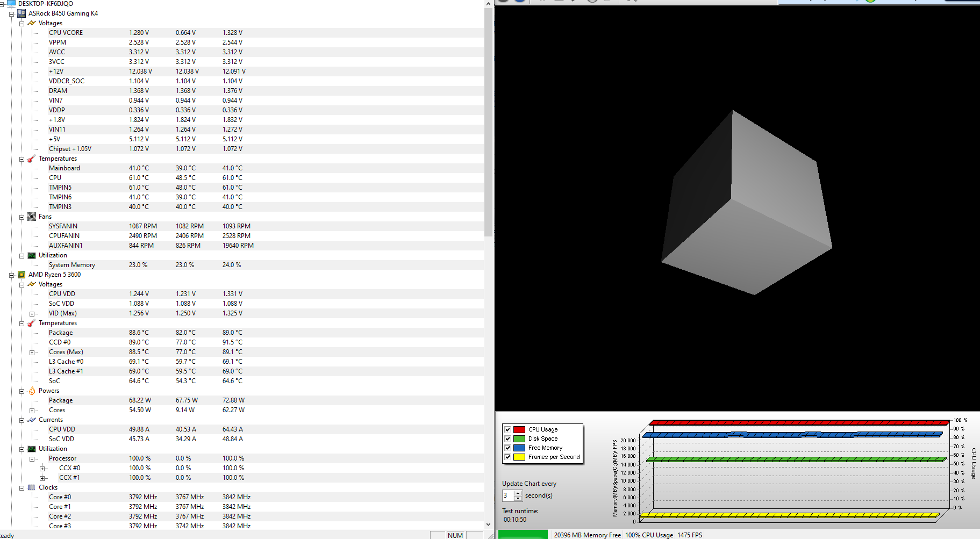Image resolution: width=980 pixels, height=539 pixels.
Task: Click the update chart seconds input field
Action: (508, 495)
